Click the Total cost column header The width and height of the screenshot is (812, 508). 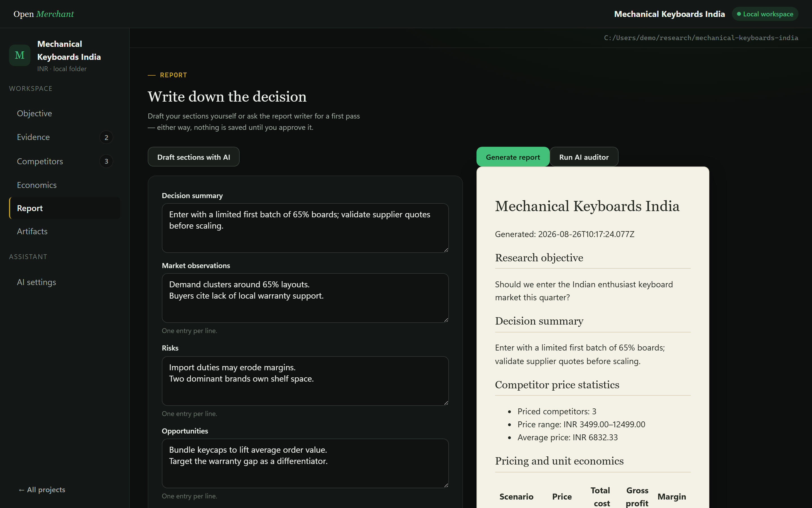(x=601, y=497)
